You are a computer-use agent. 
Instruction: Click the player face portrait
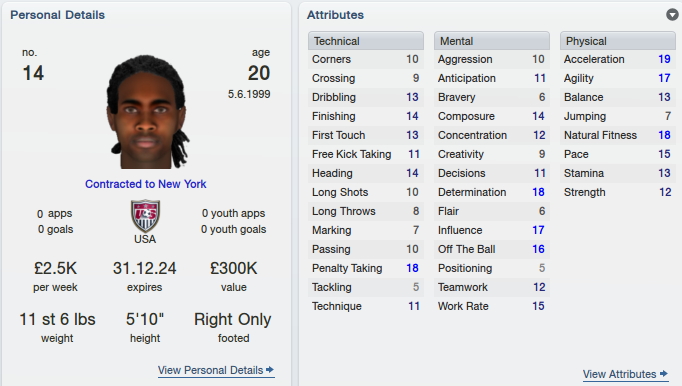coord(148,112)
